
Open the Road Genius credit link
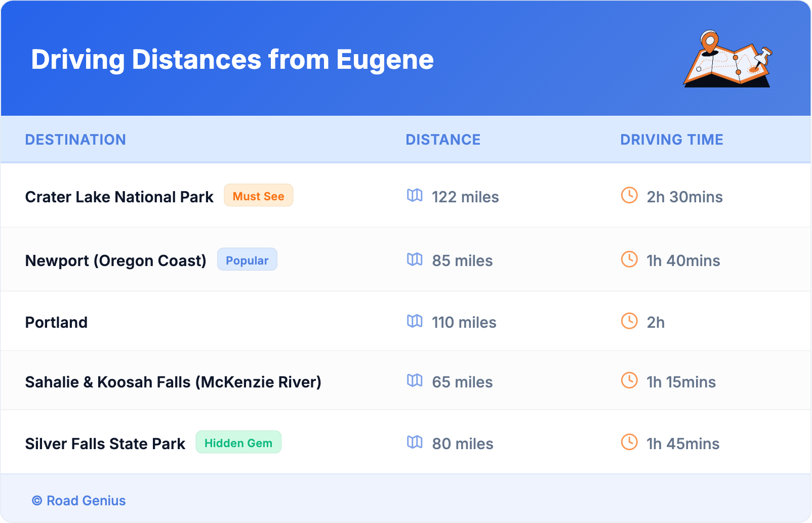[79, 501]
